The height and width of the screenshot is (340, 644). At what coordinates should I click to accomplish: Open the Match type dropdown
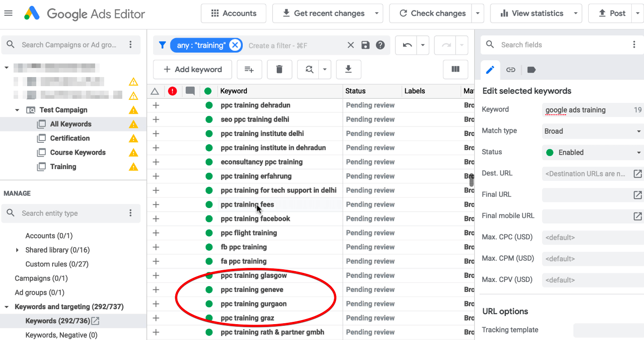593,131
